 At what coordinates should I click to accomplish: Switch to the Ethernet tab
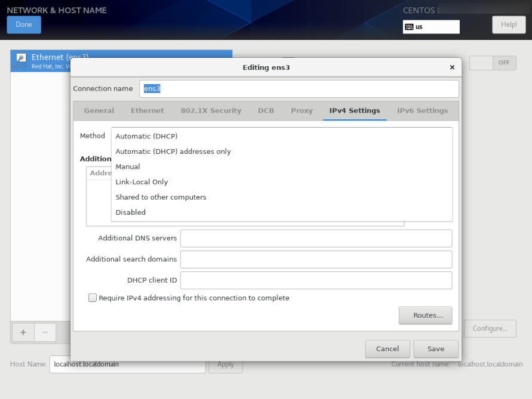[147, 110]
